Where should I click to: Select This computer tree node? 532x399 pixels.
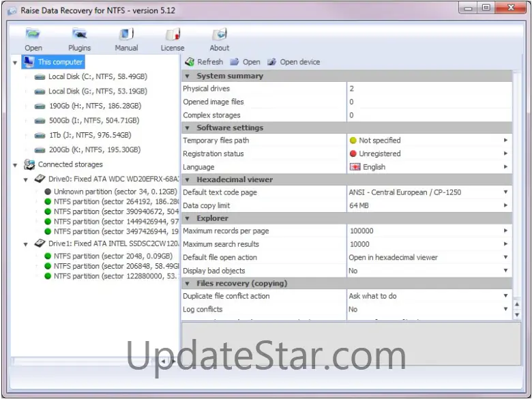[53, 62]
